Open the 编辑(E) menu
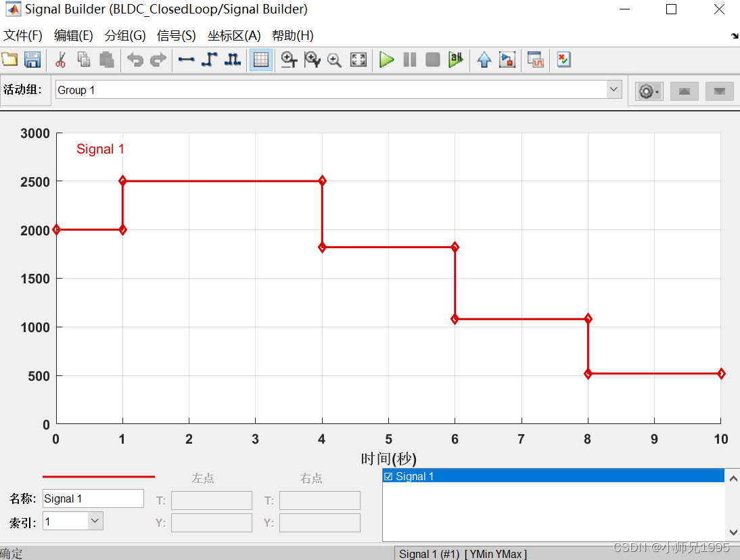This screenshot has width=740, height=560. point(73,35)
